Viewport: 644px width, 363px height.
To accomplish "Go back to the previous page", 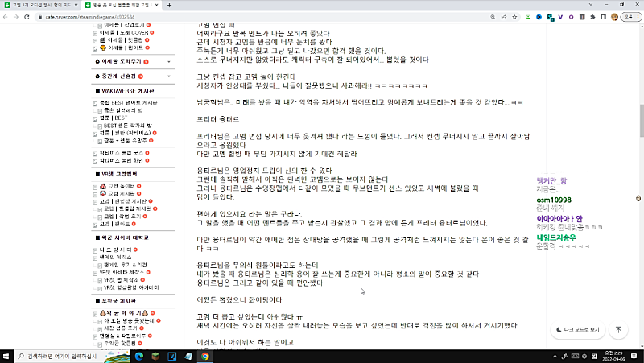I will pyautogui.click(x=6, y=17).
